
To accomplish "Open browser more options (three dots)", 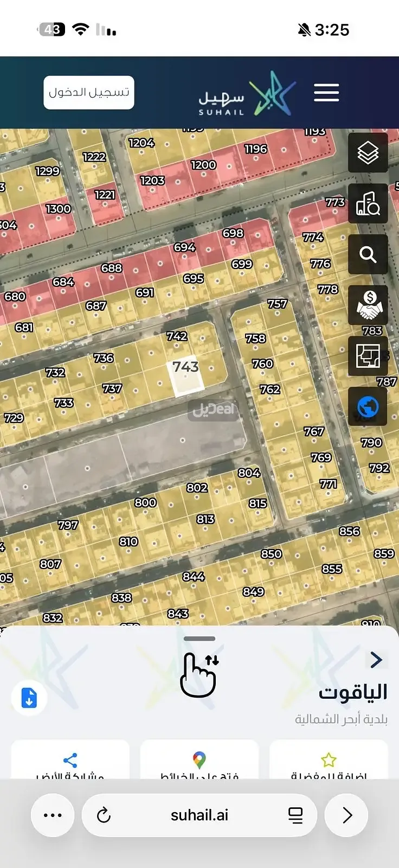I will tap(53, 815).
